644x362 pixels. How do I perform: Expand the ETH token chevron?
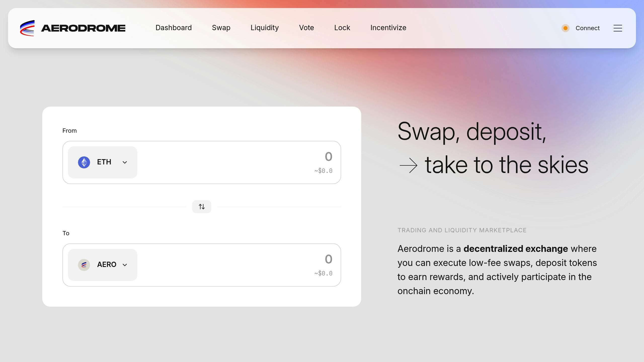(125, 162)
